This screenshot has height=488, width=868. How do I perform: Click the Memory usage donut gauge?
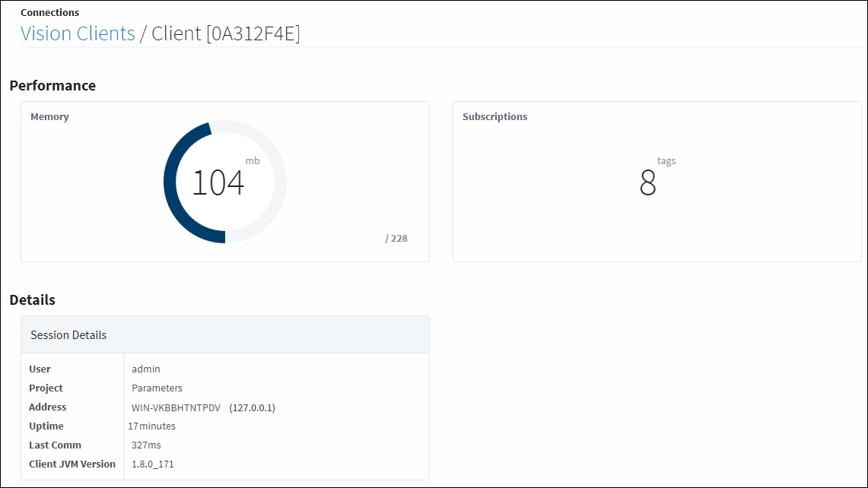224,182
